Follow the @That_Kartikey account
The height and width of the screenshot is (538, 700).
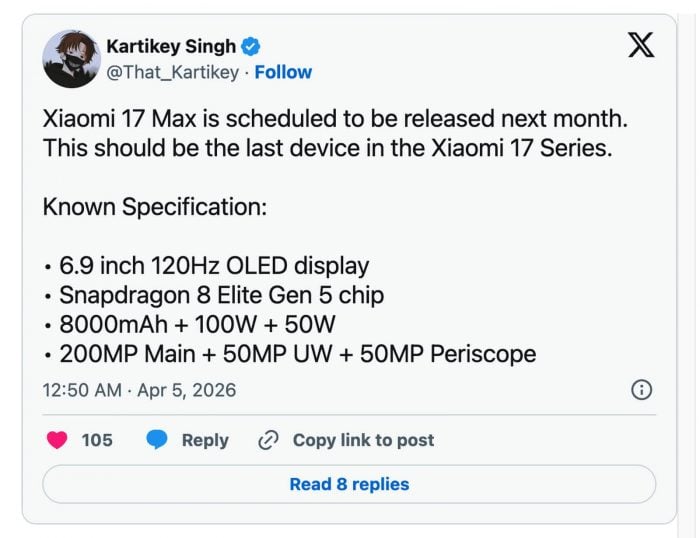283,72
